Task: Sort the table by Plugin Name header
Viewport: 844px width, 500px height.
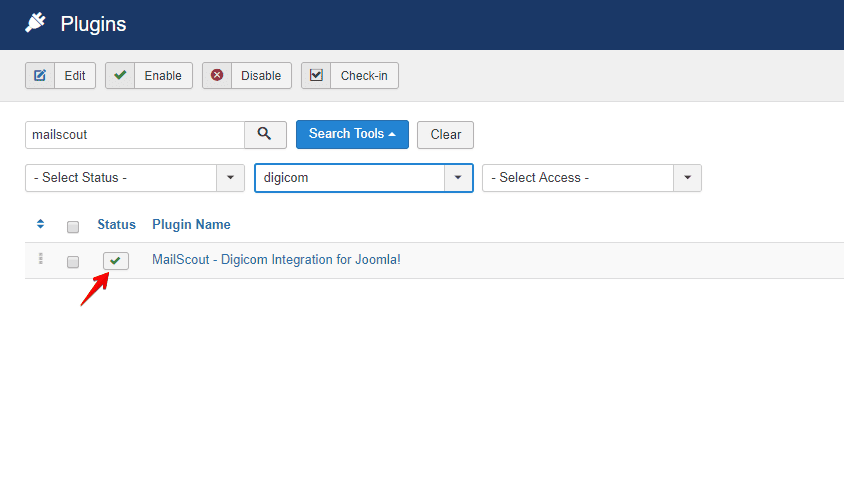Action: pos(191,224)
